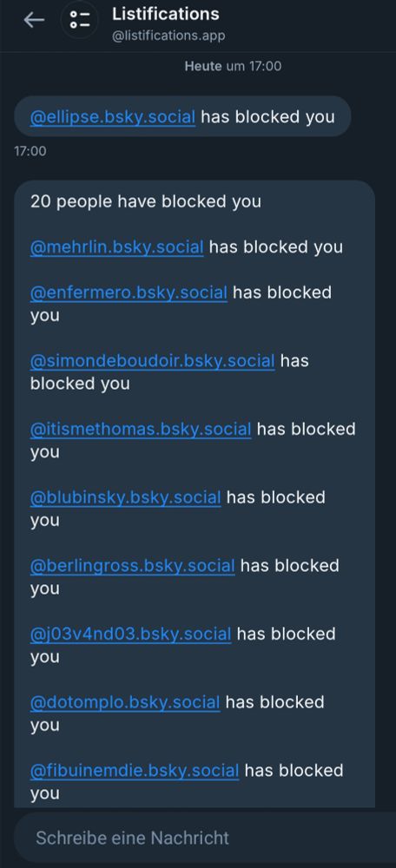
Task: Open @ellipse.bsky.social profile link
Action: pyautogui.click(x=112, y=117)
